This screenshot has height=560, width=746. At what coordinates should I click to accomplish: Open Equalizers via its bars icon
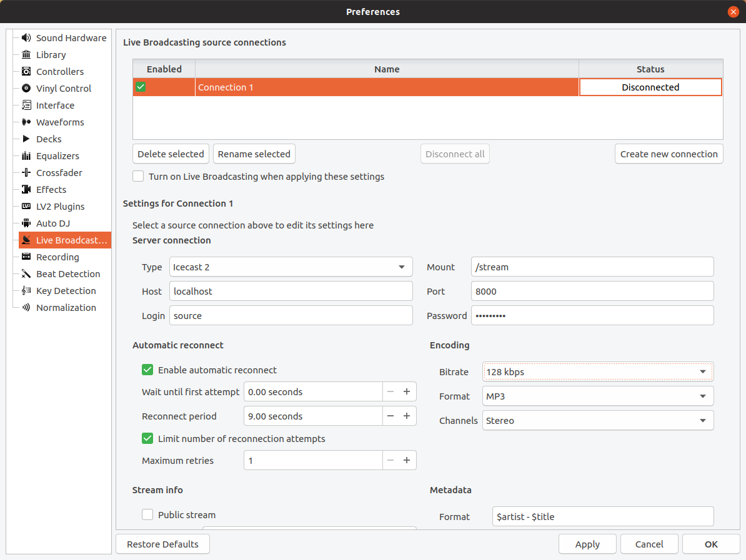click(x=26, y=156)
